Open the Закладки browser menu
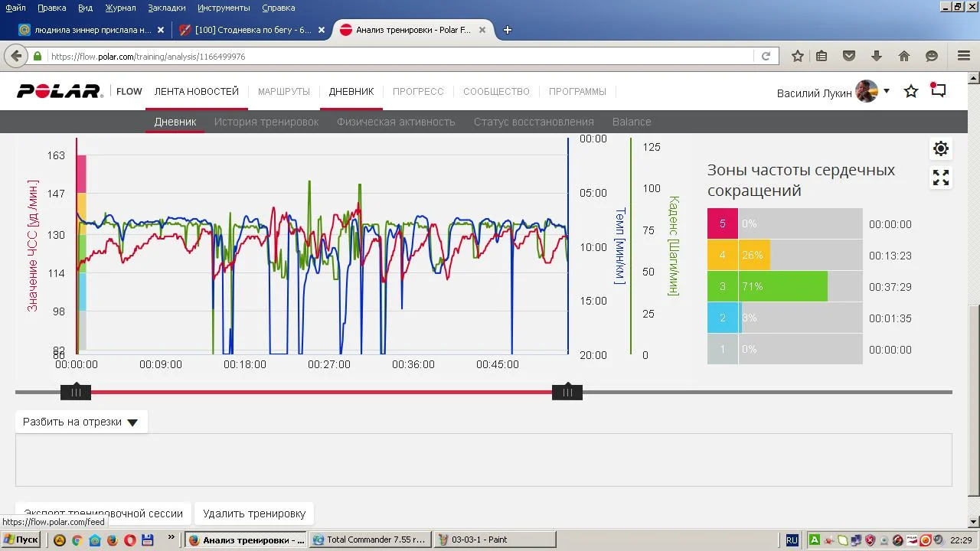The image size is (980, 551). tap(166, 8)
